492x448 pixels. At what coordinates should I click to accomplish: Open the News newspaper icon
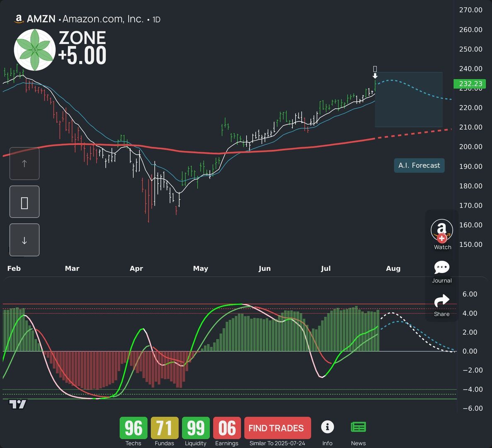click(x=358, y=427)
